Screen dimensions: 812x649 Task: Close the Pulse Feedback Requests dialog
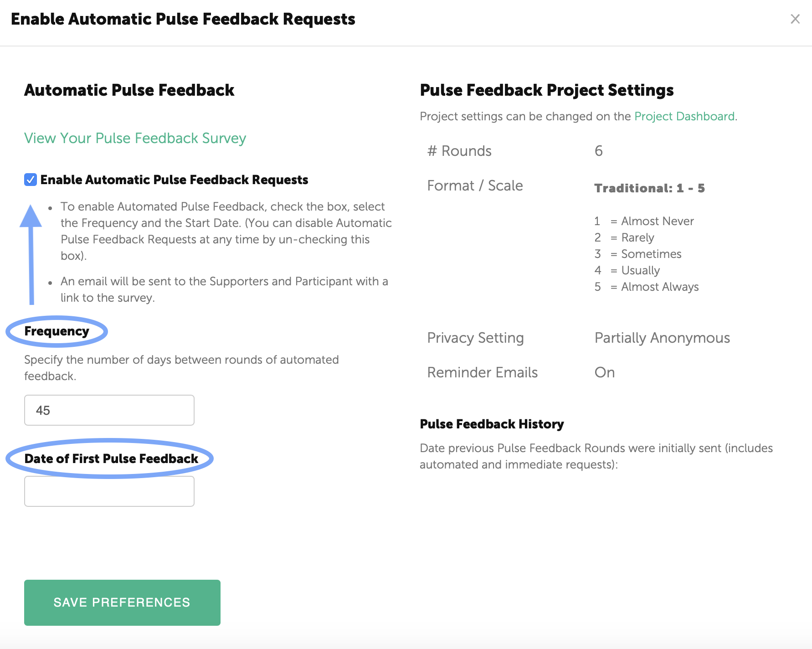point(795,19)
